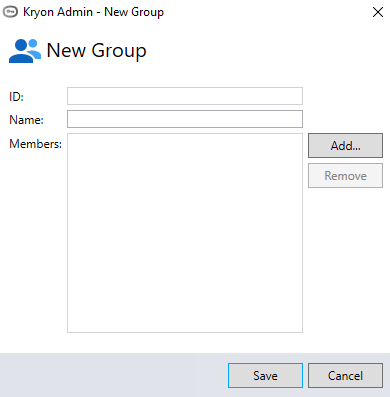Image resolution: width=390 pixels, height=397 pixels.
Task: Click the "Kryon Admin - New Group" title text
Action: (93, 12)
